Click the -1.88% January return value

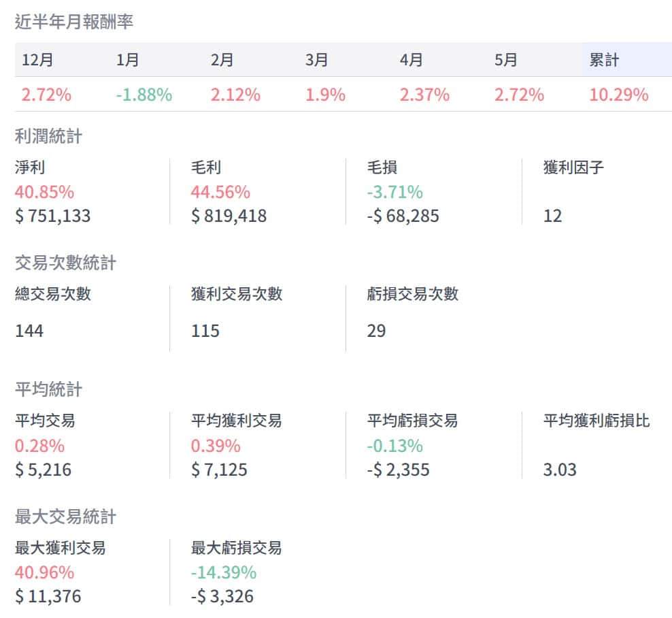click(x=144, y=95)
